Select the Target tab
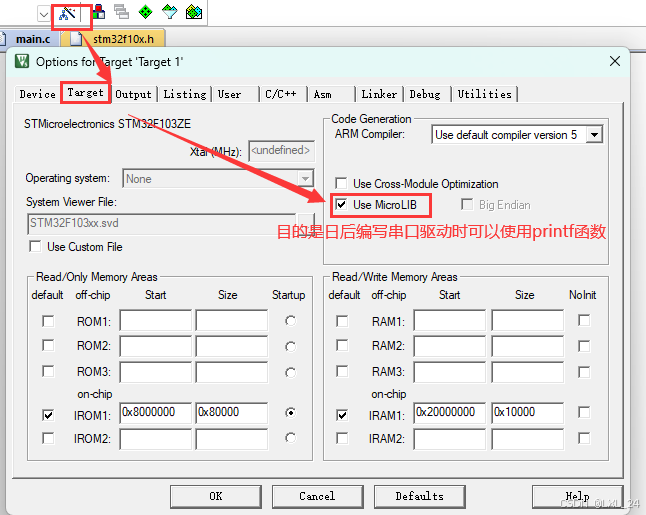Screen dimensions: 646x515 click(86, 93)
